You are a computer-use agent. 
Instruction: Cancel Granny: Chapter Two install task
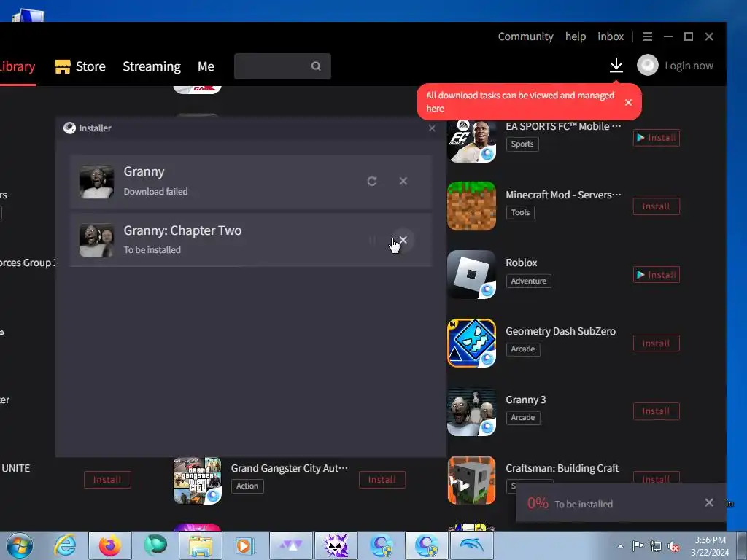coord(403,239)
